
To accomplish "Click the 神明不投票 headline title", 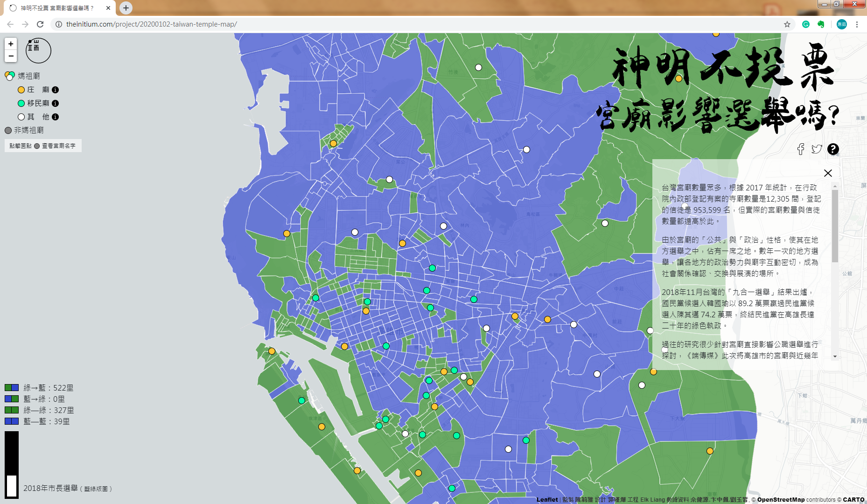I will (723, 68).
